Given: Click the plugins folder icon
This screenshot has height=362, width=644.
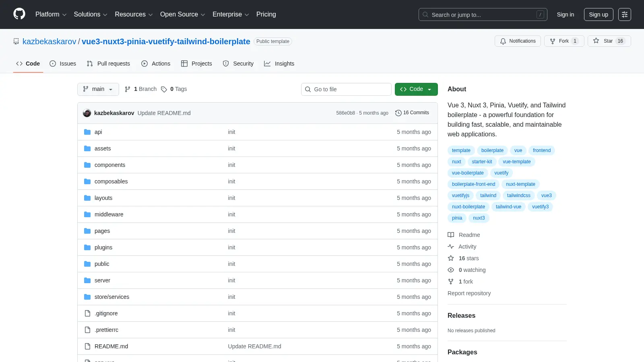Looking at the screenshot, I should click(x=87, y=247).
